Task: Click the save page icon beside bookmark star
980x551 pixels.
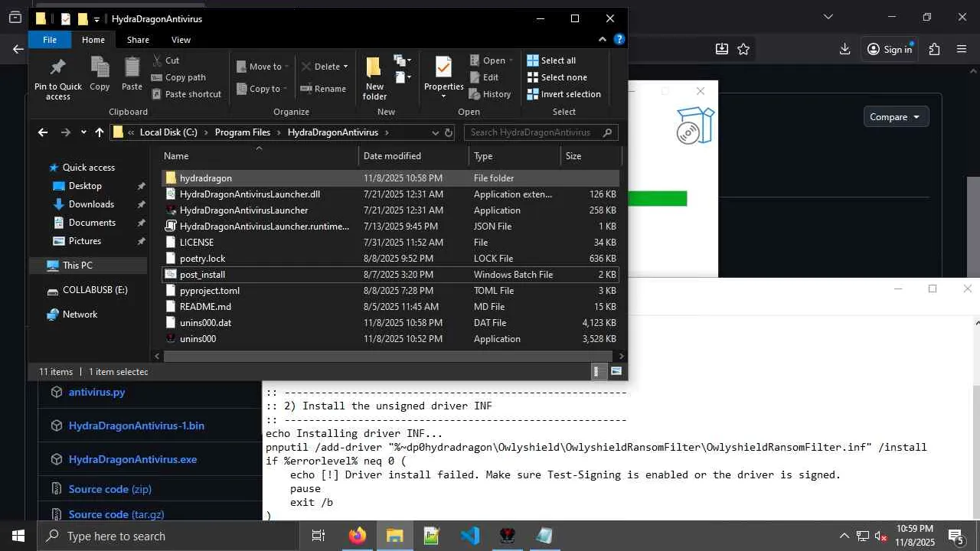Action: pyautogui.click(x=722, y=49)
